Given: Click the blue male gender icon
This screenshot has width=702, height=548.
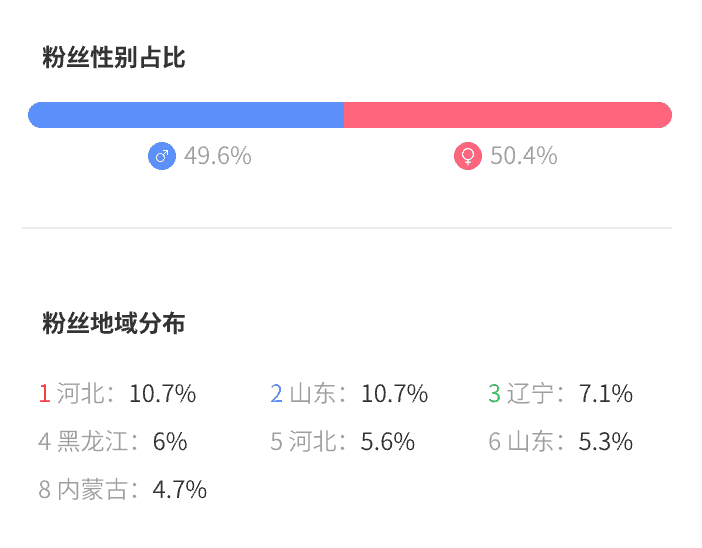Looking at the screenshot, I should click(x=162, y=157).
